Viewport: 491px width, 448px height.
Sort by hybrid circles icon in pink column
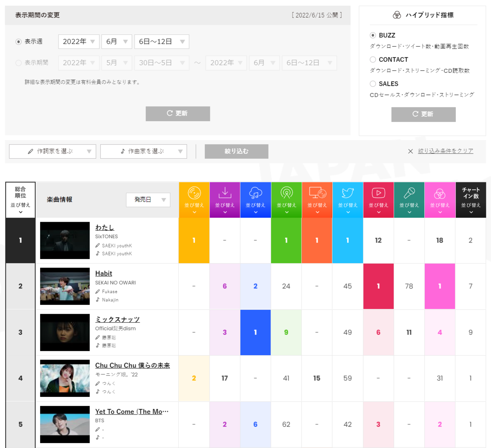pyautogui.click(x=440, y=200)
